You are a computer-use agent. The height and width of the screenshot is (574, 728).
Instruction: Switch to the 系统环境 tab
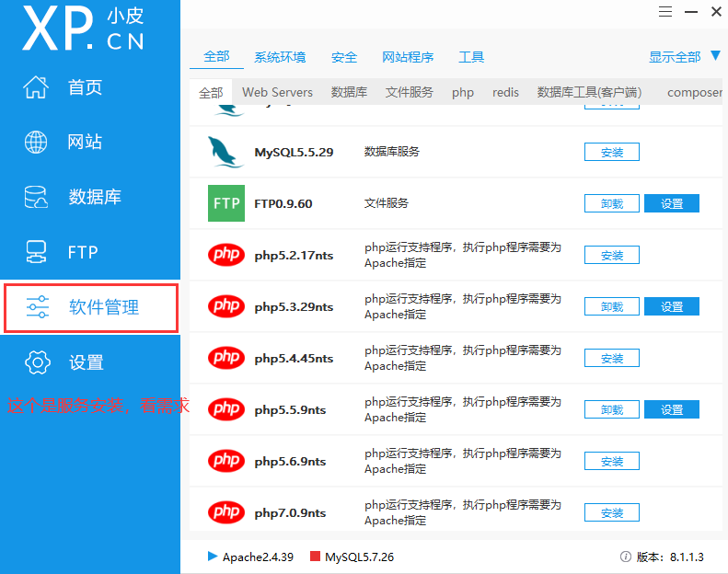tap(280, 57)
